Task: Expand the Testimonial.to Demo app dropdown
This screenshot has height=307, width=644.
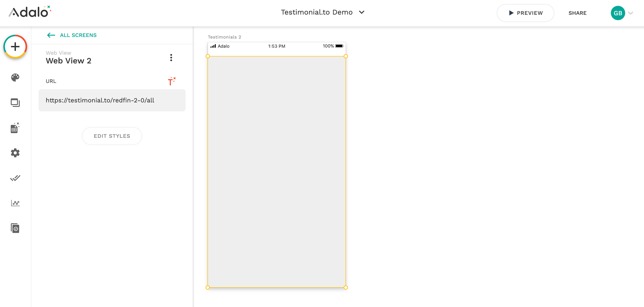Action: click(x=362, y=12)
